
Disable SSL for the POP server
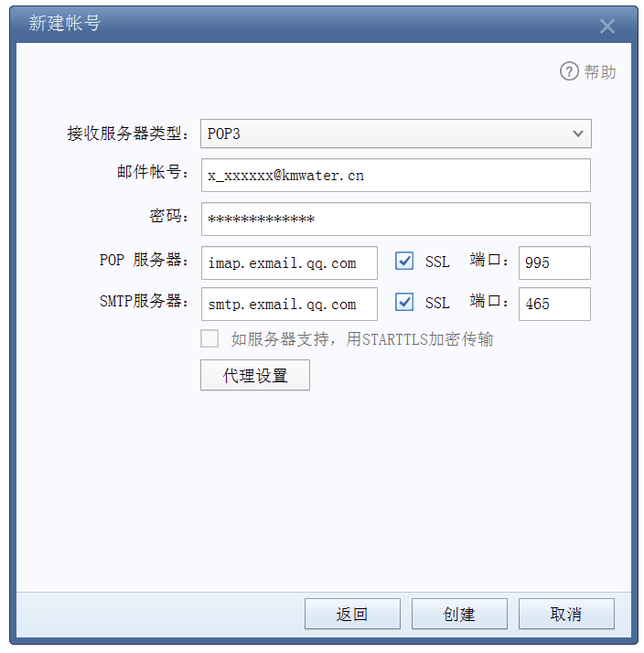point(404,262)
